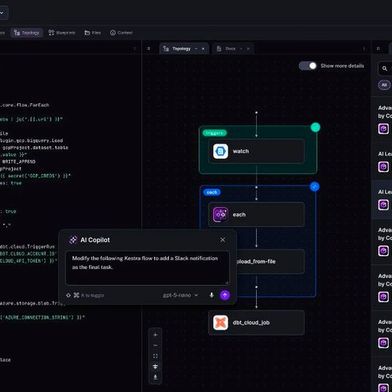Click the topology panel drag handle icon
This screenshot has width=392, height=392.
(149, 49)
